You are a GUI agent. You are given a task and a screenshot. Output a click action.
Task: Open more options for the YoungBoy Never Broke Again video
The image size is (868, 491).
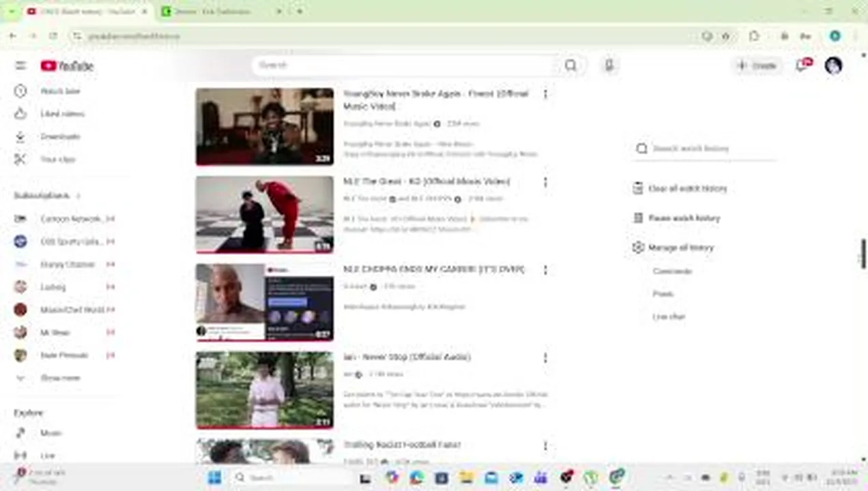tap(545, 94)
